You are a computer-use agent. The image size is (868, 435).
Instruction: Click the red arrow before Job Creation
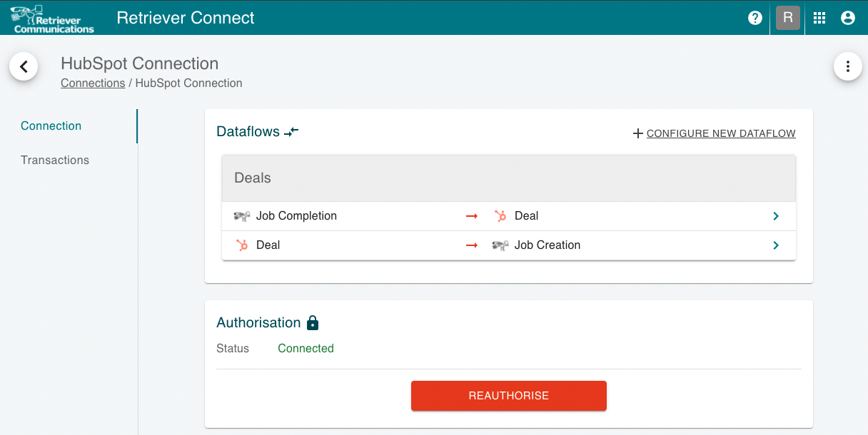[471, 245]
